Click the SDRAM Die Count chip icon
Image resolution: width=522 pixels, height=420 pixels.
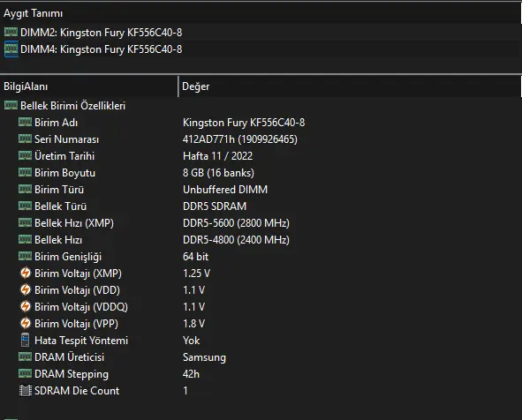[x=26, y=390]
